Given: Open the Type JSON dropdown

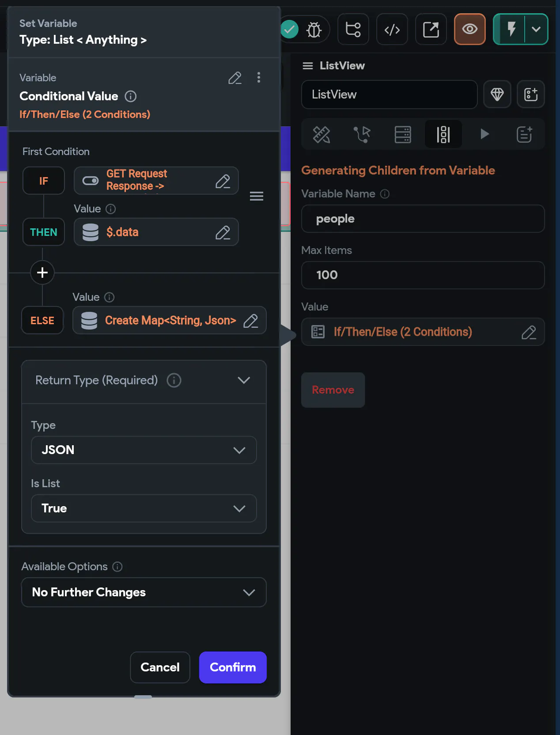Looking at the screenshot, I should 144,450.
